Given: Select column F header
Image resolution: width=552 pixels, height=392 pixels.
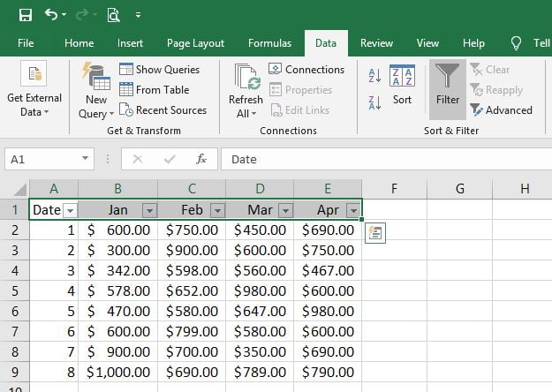Looking at the screenshot, I should (x=394, y=189).
